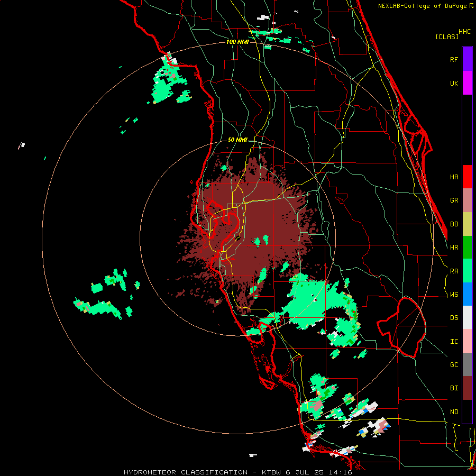The width and height of the screenshot is (476, 476).
Task: Click the DS legend label
Action: 454,318
